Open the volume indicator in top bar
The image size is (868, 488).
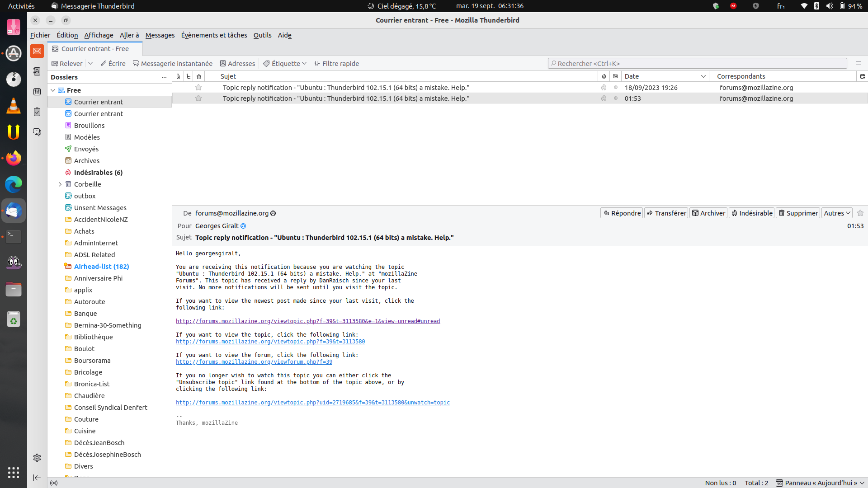[x=830, y=6]
